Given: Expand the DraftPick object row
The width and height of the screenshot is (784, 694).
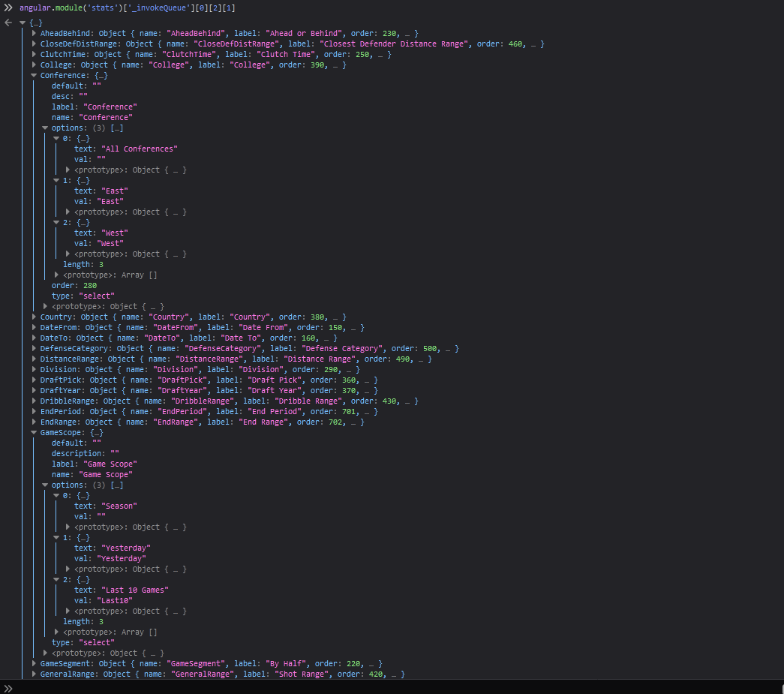Looking at the screenshot, I should [34, 380].
